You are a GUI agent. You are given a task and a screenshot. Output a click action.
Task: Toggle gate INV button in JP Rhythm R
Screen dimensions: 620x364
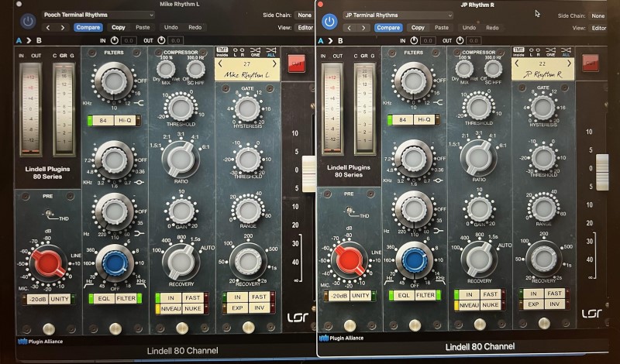coord(555,304)
